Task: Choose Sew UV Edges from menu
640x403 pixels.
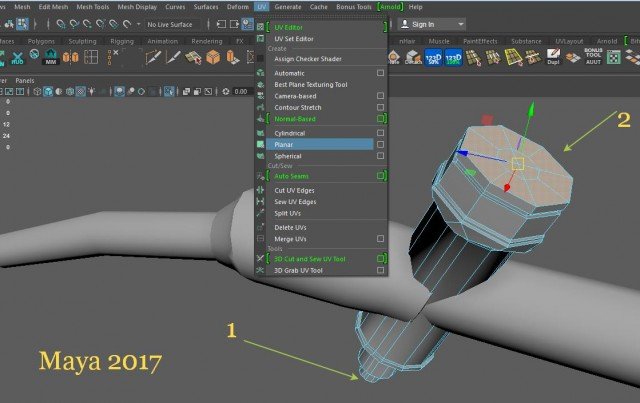Action: [295, 202]
